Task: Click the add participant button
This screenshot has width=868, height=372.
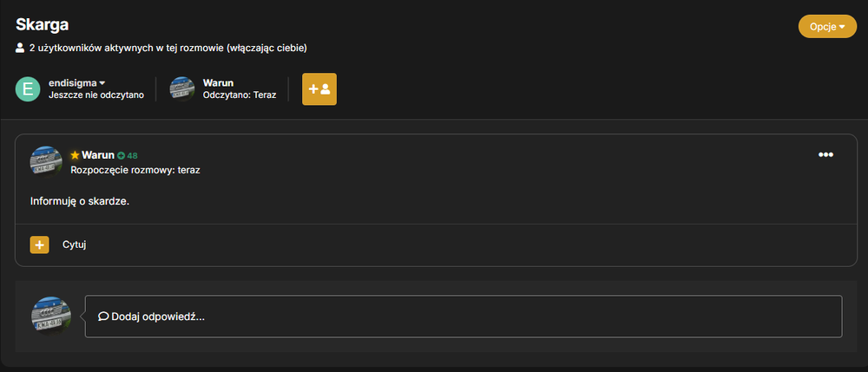Action: click(x=319, y=89)
